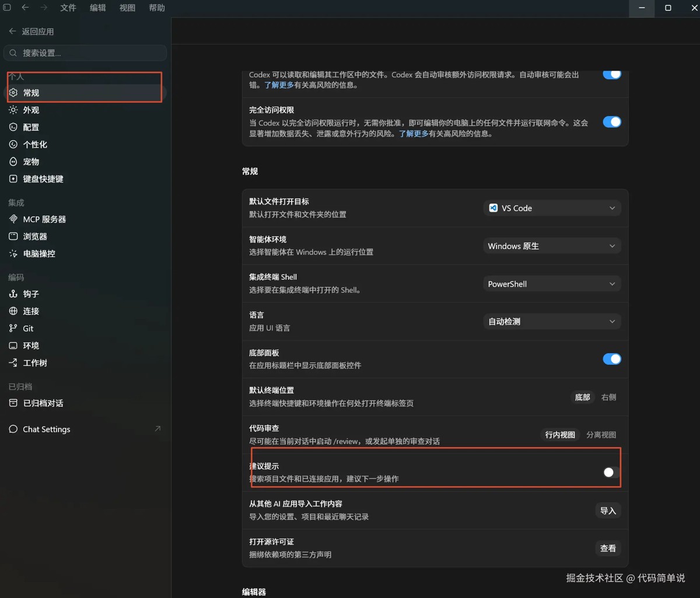Click the gear icon beside 常规
The height and width of the screenshot is (598, 700).
[13, 93]
